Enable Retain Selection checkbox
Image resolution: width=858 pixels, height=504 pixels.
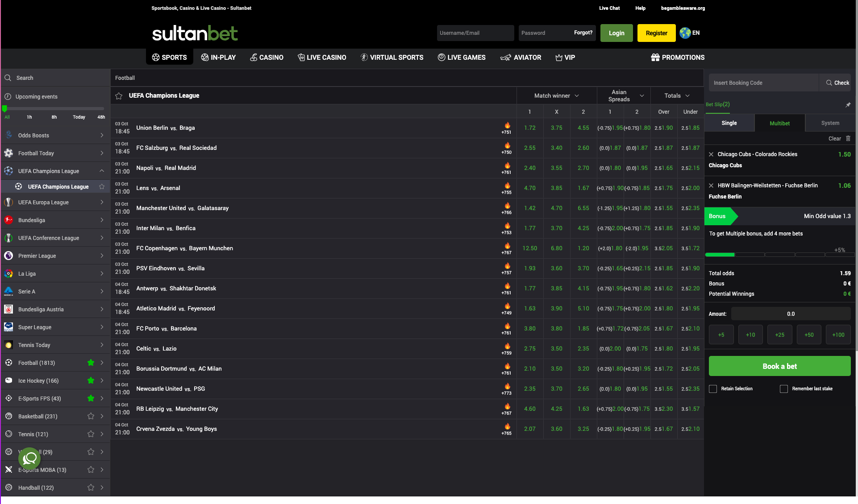click(713, 389)
